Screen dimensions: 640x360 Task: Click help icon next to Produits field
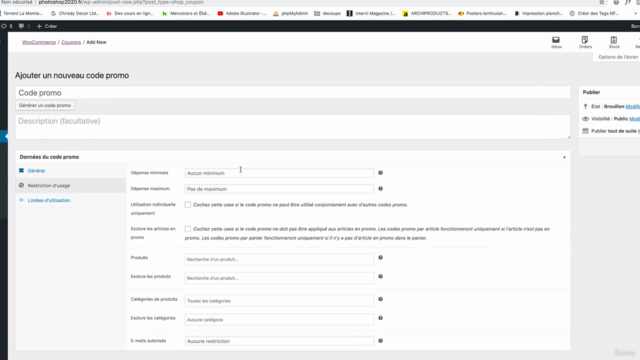coord(380,258)
